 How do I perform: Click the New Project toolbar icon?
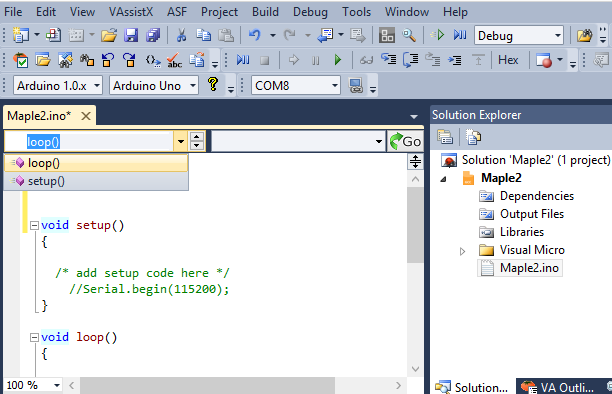(21, 36)
